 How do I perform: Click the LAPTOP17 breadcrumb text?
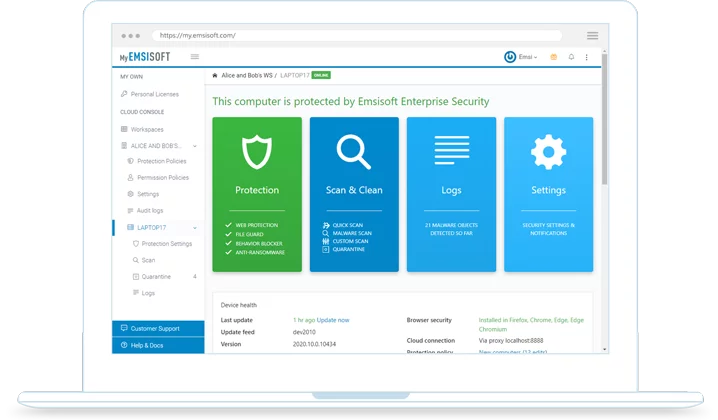294,75
